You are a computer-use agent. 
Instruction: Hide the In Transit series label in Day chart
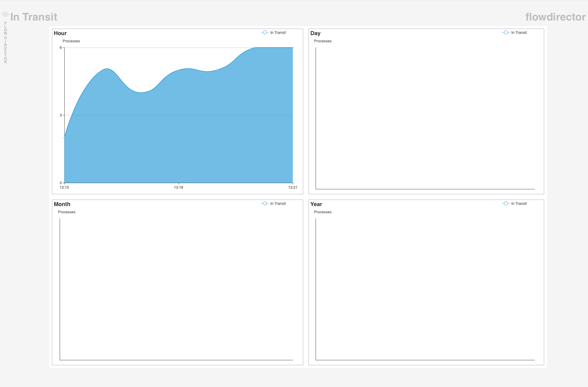click(x=519, y=33)
